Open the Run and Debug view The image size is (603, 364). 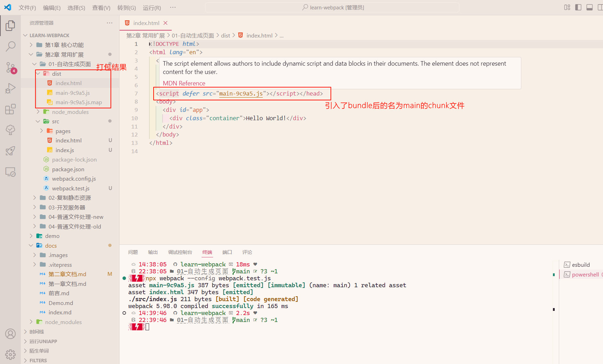[x=10, y=88]
